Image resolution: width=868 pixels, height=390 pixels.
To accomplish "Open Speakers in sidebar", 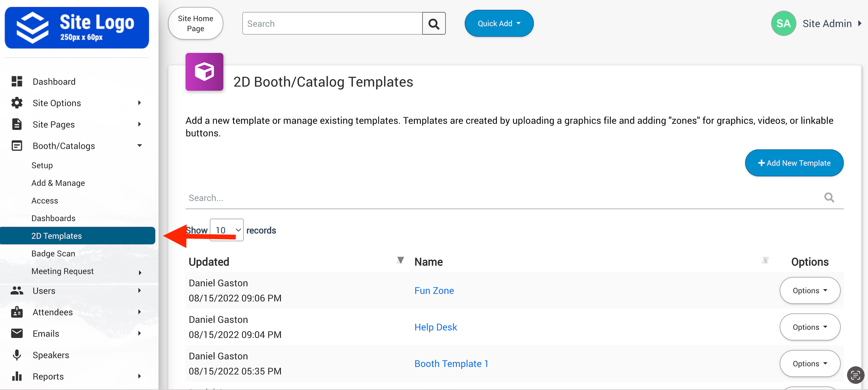I will 51,355.
